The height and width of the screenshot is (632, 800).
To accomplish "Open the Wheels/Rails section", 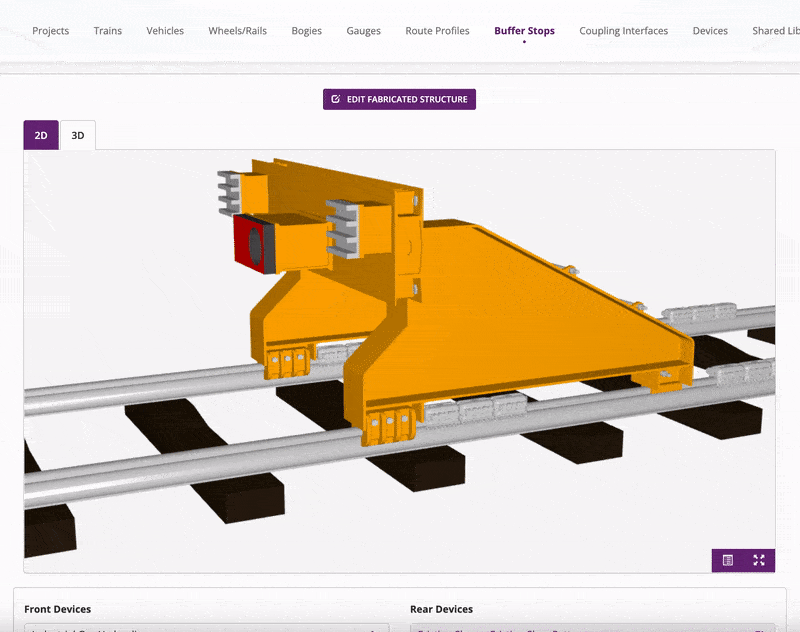I will (x=238, y=31).
